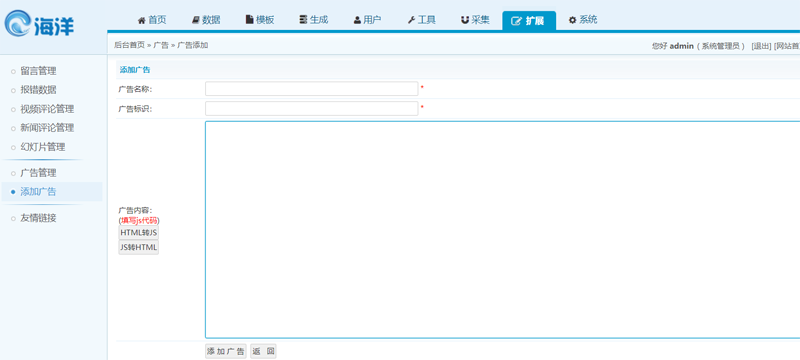
Task: Click the file icon beside 模板
Action: [x=249, y=20]
